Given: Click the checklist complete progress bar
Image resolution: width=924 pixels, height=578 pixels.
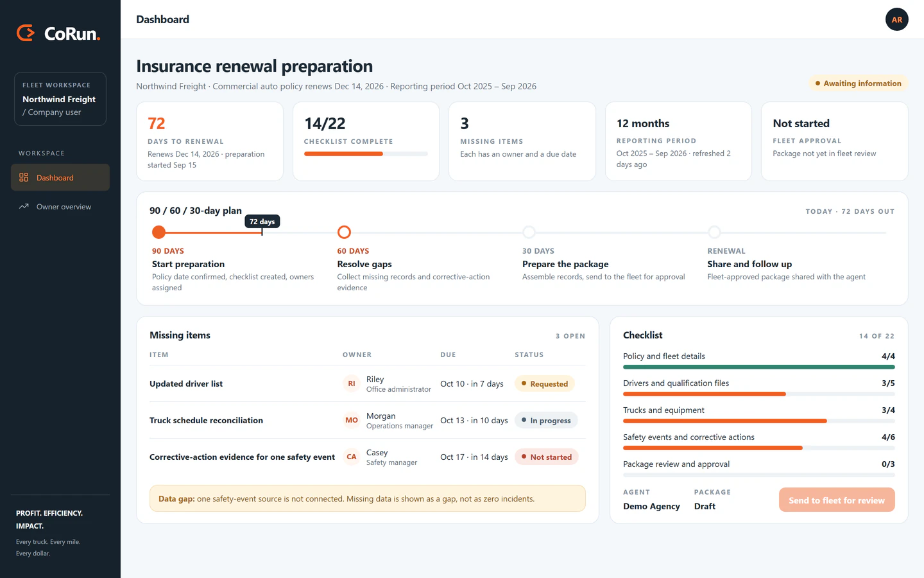Looking at the screenshot, I should (x=366, y=154).
